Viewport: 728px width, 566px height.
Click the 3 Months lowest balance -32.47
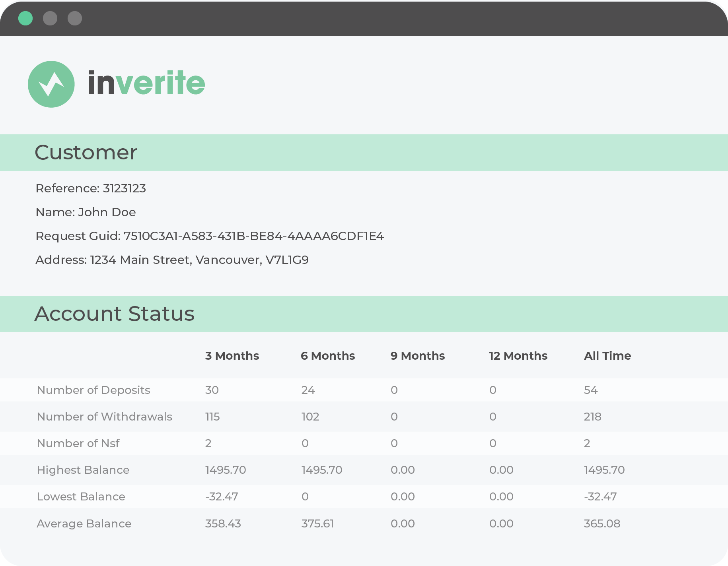(x=222, y=496)
